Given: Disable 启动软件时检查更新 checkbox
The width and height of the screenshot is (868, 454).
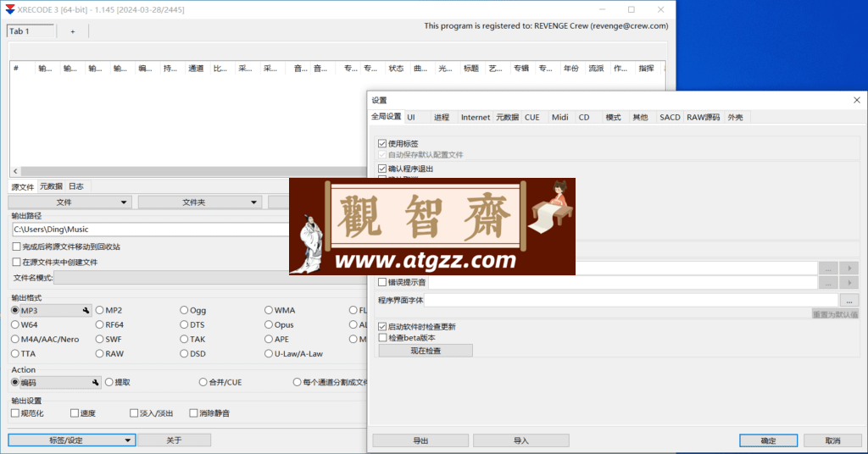Looking at the screenshot, I should tap(382, 327).
